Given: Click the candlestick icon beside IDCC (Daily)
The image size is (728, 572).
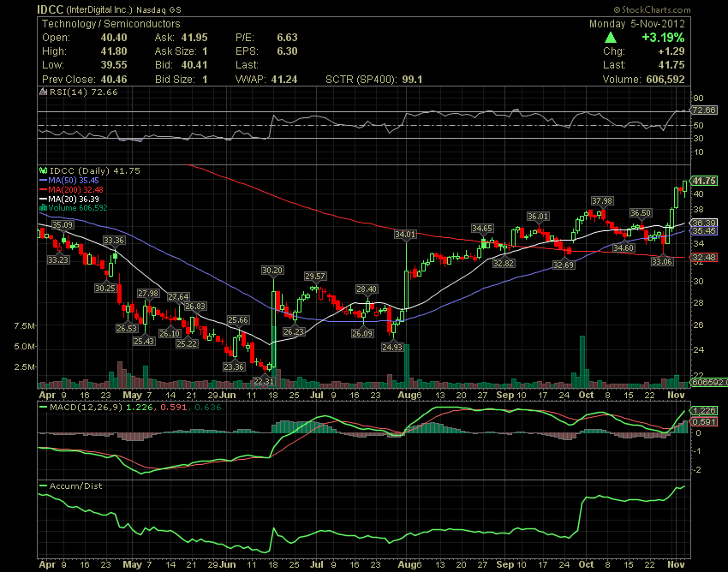Looking at the screenshot, I should point(43,171).
